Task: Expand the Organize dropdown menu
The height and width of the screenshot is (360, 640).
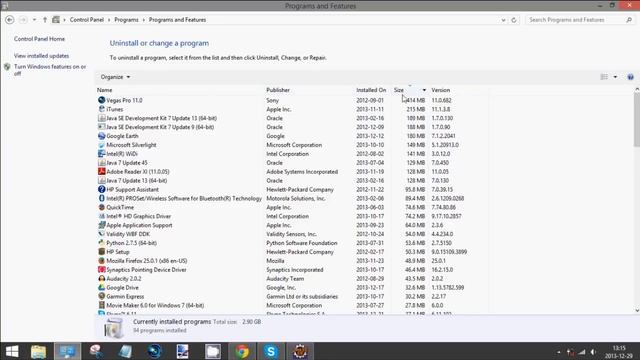Action: tap(116, 77)
